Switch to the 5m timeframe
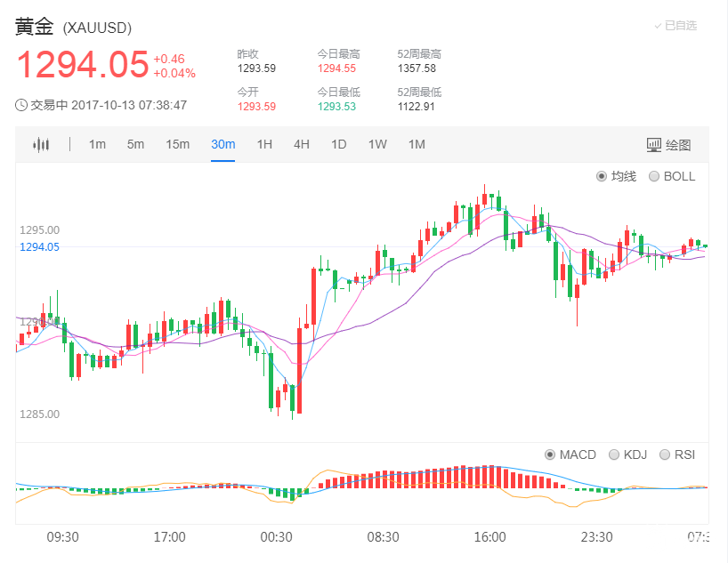 point(135,145)
